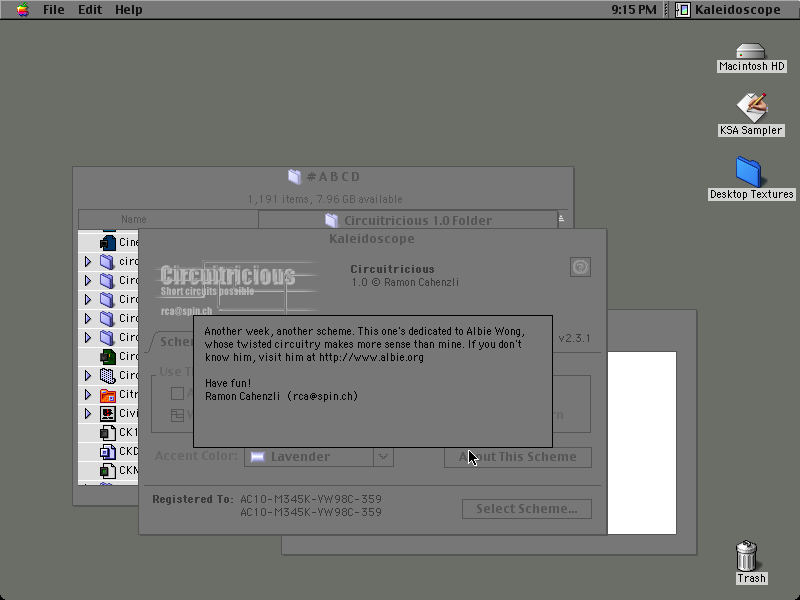Click the Accent Color: label
Image resolution: width=800 pixels, height=600 pixels.
[x=196, y=456]
